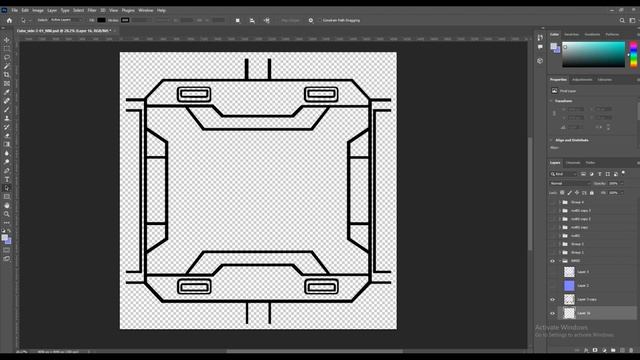
Task: Open the Comments panel icon
Action: pos(540,47)
